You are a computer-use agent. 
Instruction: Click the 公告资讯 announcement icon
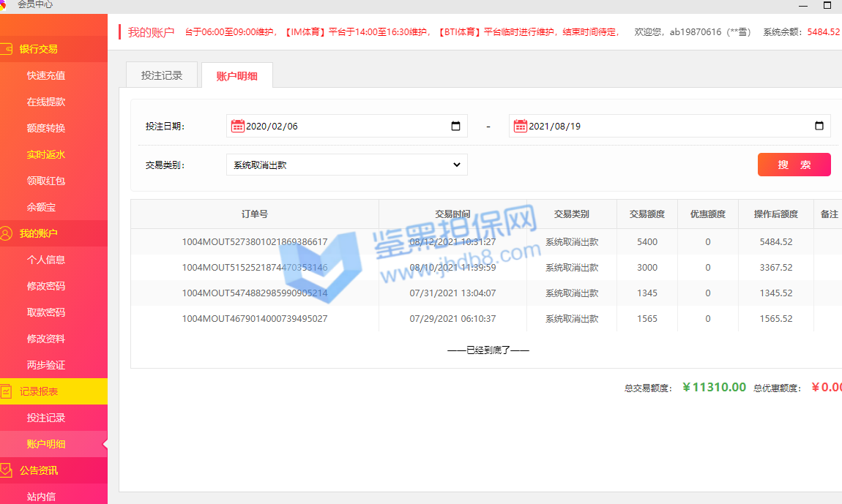tap(7, 470)
